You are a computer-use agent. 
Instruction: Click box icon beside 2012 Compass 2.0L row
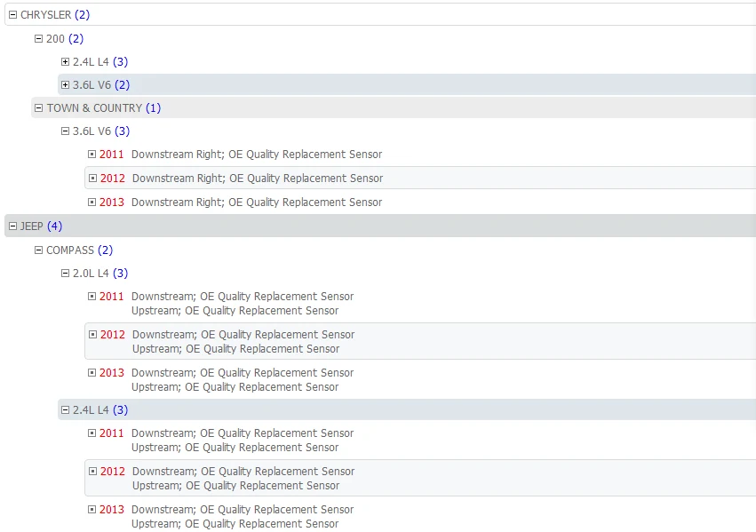pos(92,335)
